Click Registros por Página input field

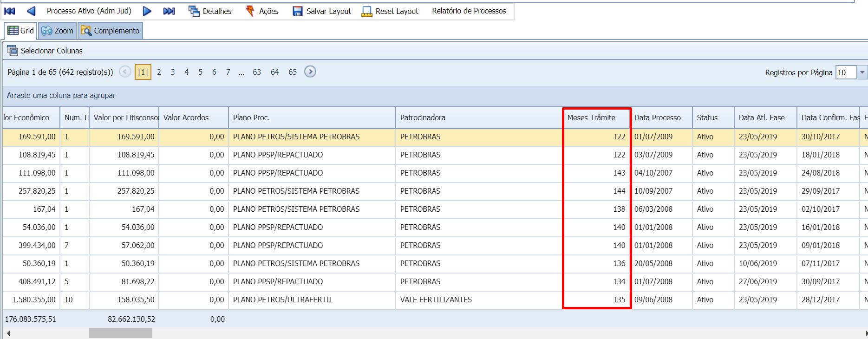846,72
